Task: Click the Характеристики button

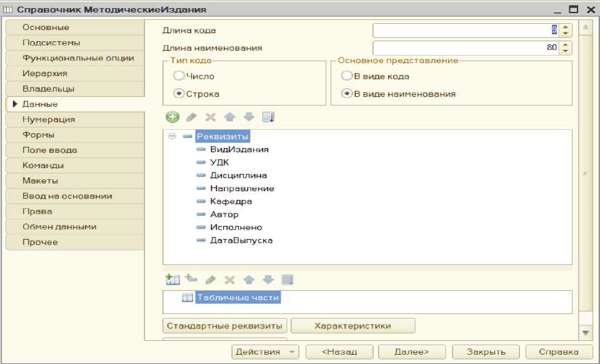Action: (352, 326)
